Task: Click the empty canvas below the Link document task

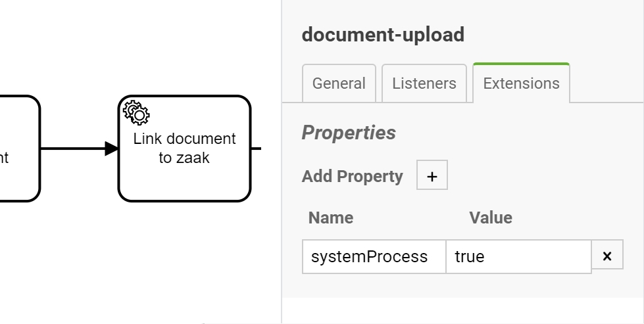Action: [x=184, y=263]
